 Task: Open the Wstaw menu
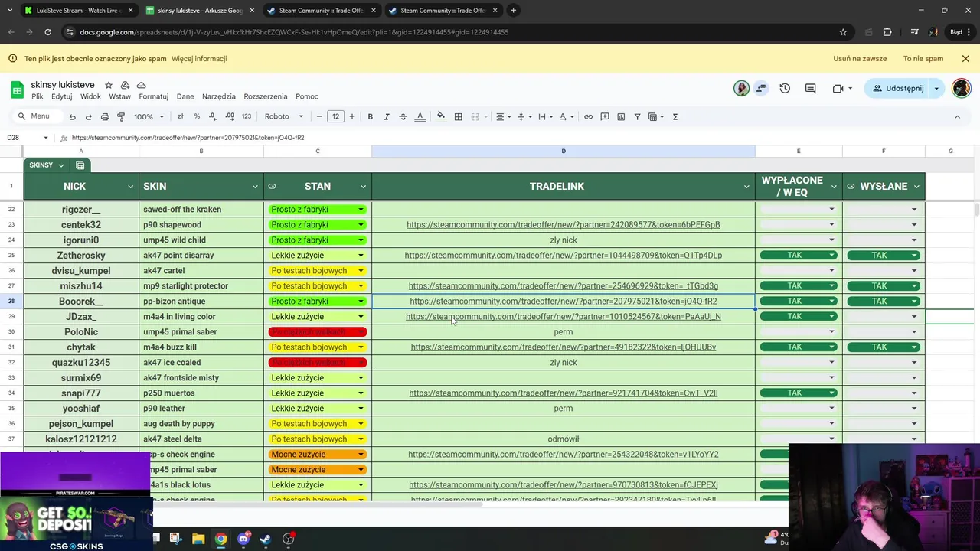(x=119, y=96)
